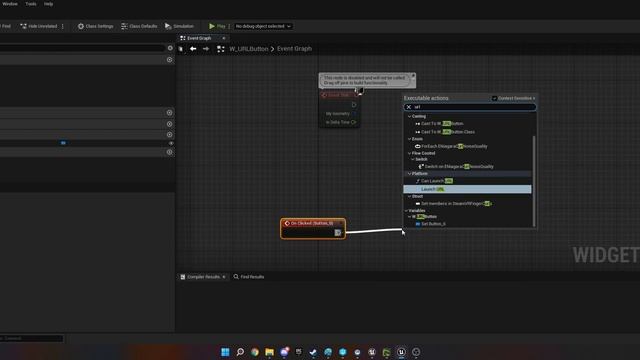
Task: Select Cast To W_URLButton Class action
Action: click(448, 132)
